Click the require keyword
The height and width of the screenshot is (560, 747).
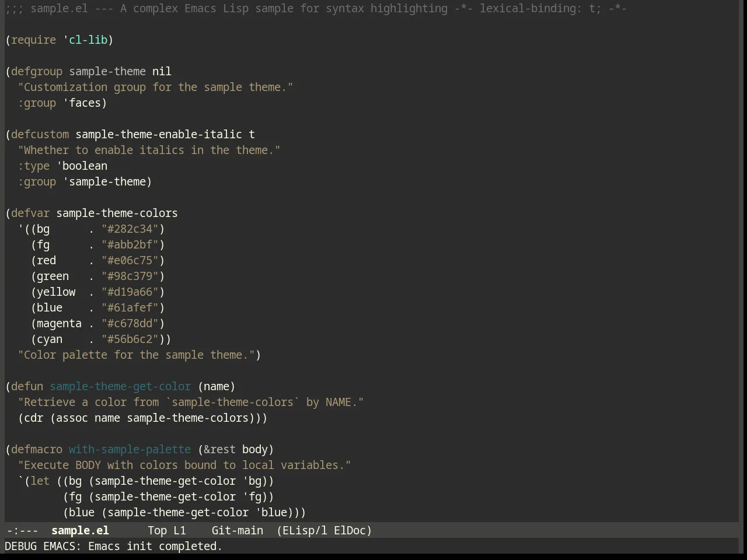[33, 40]
